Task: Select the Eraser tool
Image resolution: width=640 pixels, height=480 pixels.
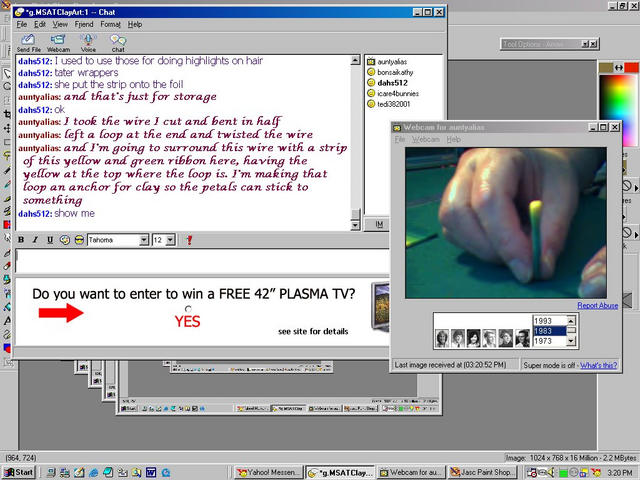Action: 7,266
